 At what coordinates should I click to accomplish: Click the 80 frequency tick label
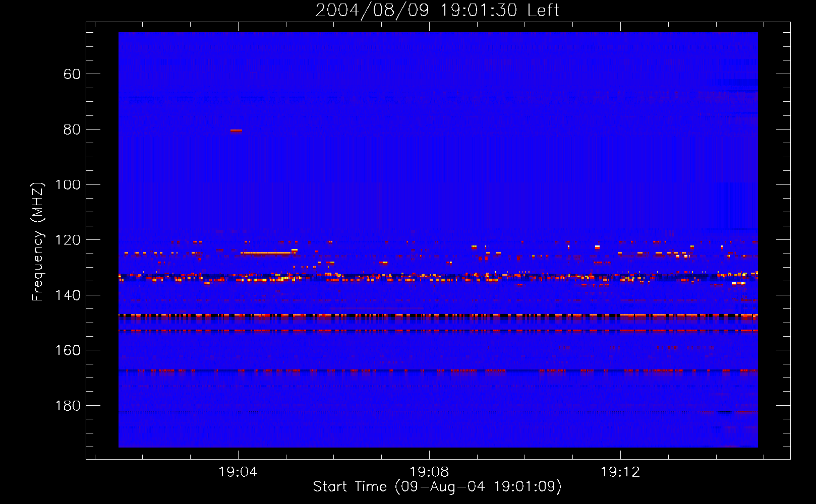72,130
